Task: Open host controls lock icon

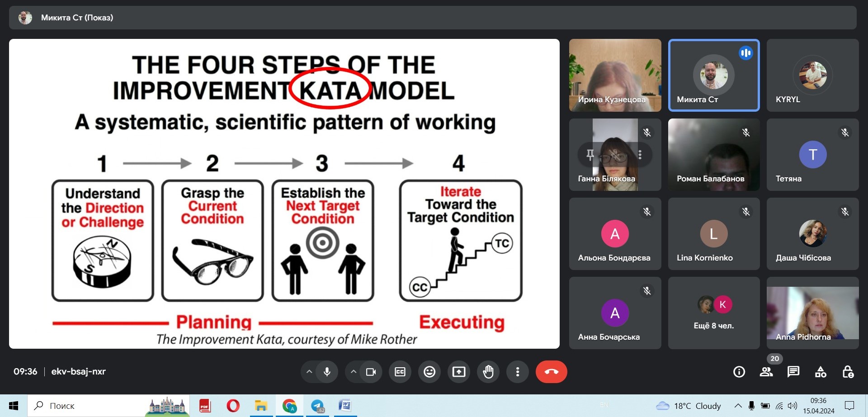Action: point(848,372)
